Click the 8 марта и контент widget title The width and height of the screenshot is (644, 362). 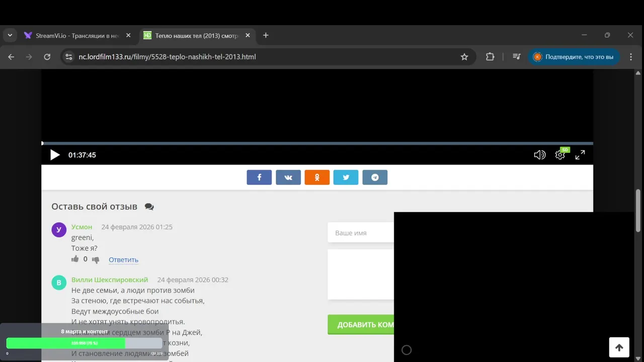84,331
